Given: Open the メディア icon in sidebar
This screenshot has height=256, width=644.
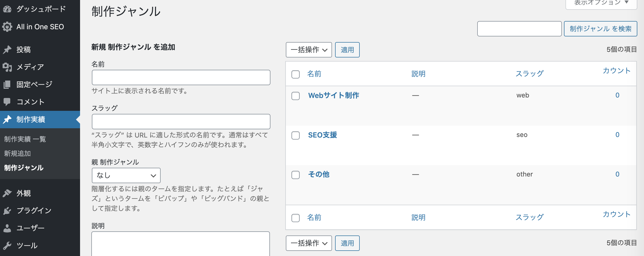Looking at the screenshot, I should (x=7, y=67).
